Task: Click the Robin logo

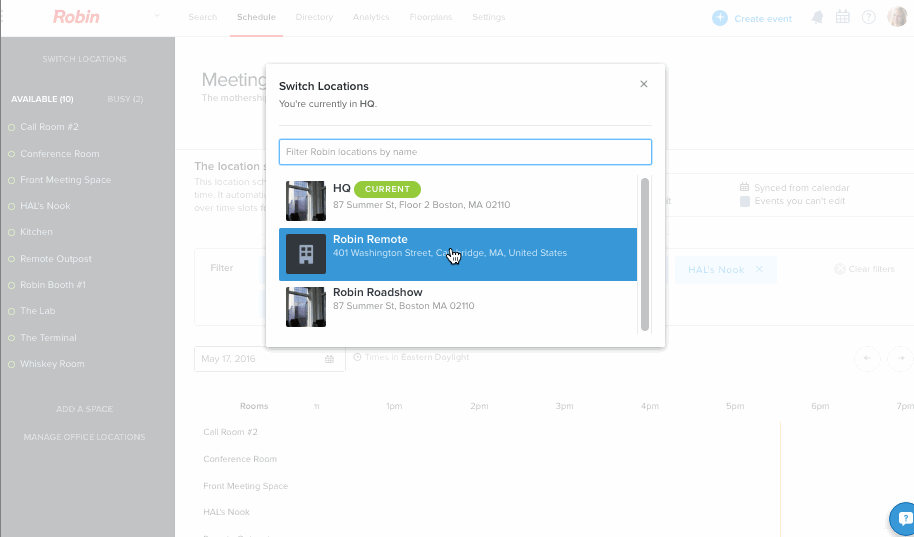Action: click(x=76, y=17)
